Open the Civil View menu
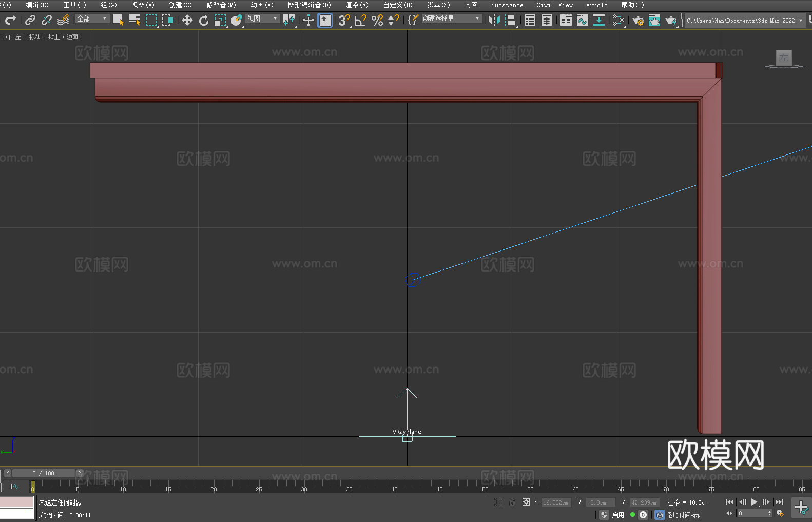This screenshot has width=812, height=522. point(554,5)
